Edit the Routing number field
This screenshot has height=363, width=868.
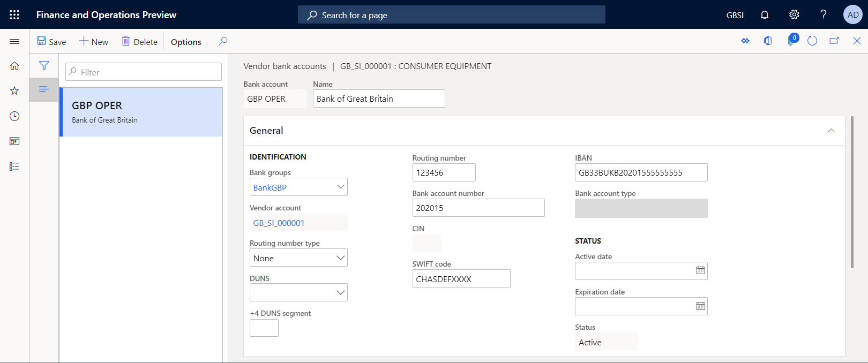click(x=444, y=172)
